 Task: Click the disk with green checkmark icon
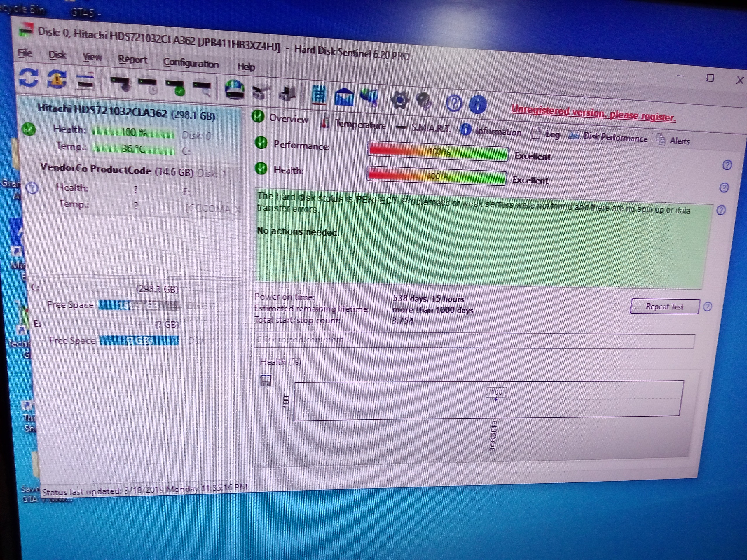coord(175,87)
